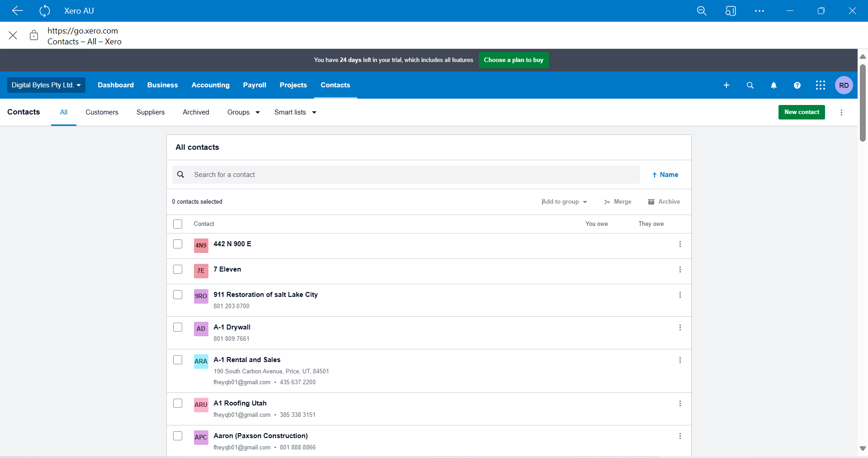Click the scrollbar down arrow
The width and height of the screenshot is (868, 458).
pos(863,448)
